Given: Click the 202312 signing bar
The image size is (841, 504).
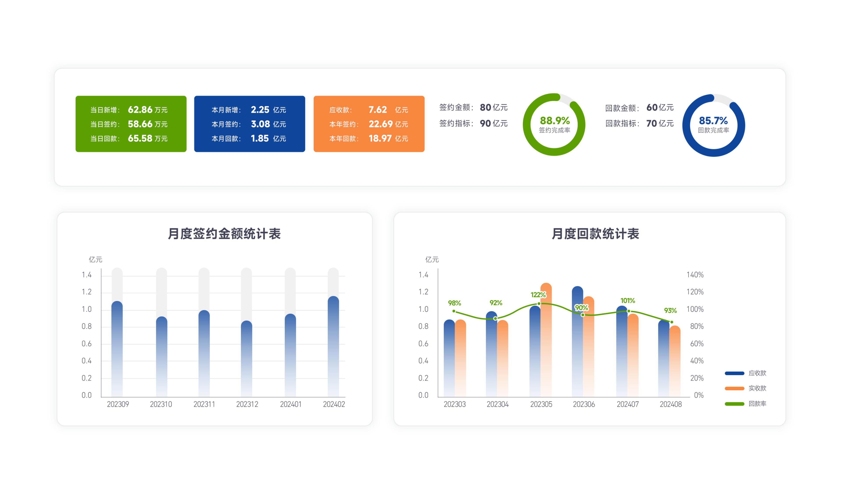Looking at the screenshot, I should [x=246, y=359].
